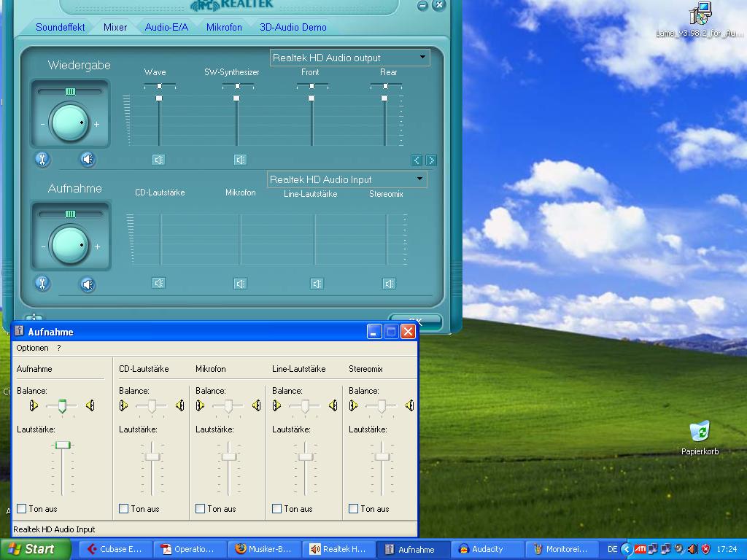The height and width of the screenshot is (560, 747).
Task: Check Ton aus for Stereomix
Action: [354, 508]
